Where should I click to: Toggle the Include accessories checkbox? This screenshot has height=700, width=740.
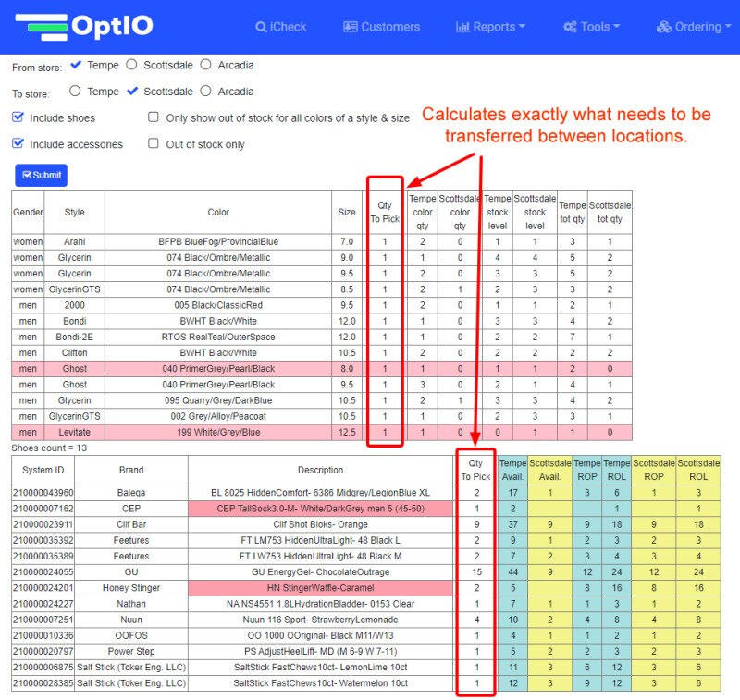18,144
